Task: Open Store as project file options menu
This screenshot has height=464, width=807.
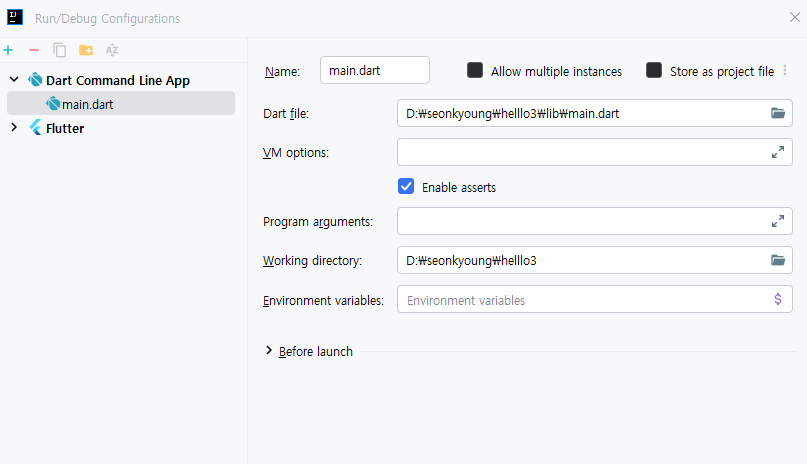Action: click(x=785, y=70)
